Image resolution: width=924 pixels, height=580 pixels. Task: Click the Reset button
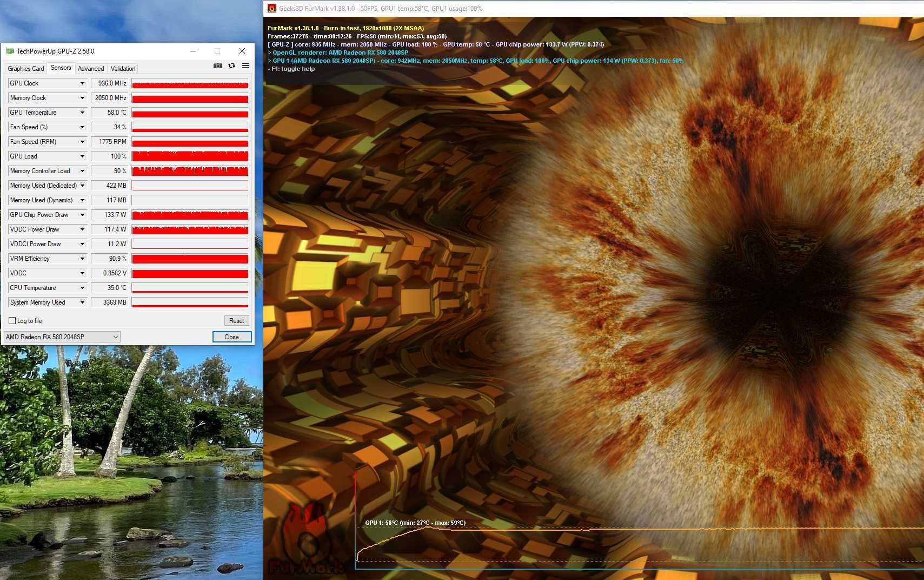pos(236,321)
